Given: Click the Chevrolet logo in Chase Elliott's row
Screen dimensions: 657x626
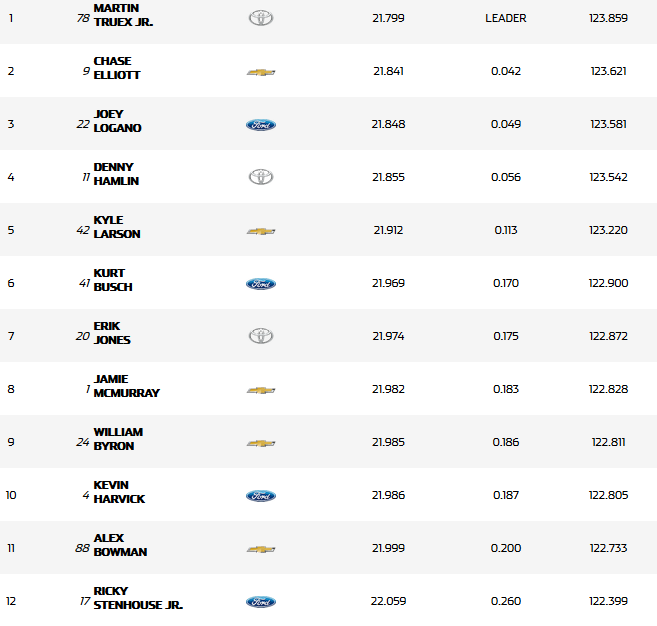Looking at the screenshot, I should [x=260, y=72].
